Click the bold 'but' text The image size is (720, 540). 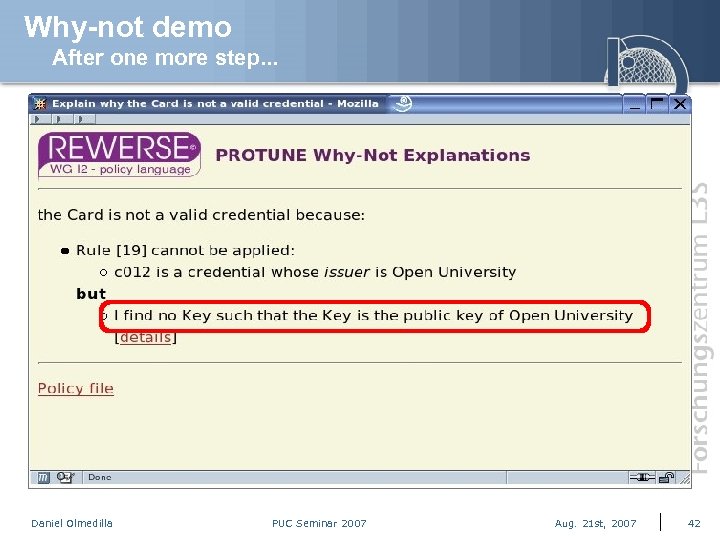91,294
